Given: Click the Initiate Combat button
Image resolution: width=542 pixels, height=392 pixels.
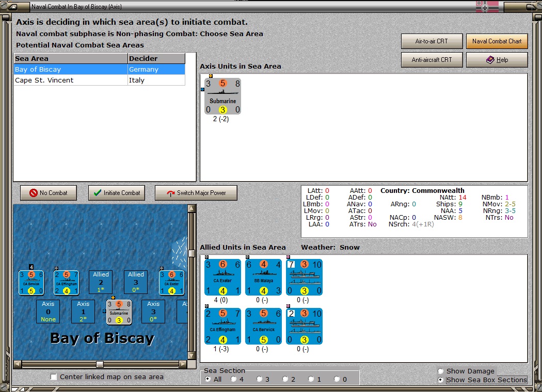Looking at the screenshot, I should 117,193.
